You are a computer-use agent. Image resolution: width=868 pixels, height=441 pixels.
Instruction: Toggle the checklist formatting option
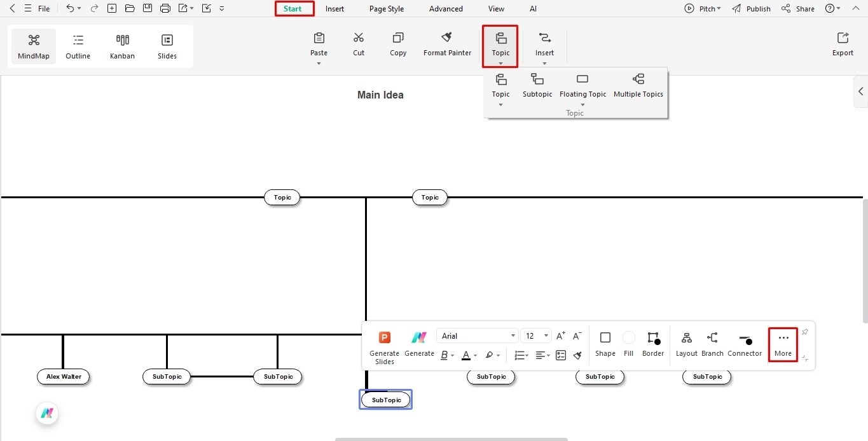(560, 355)
